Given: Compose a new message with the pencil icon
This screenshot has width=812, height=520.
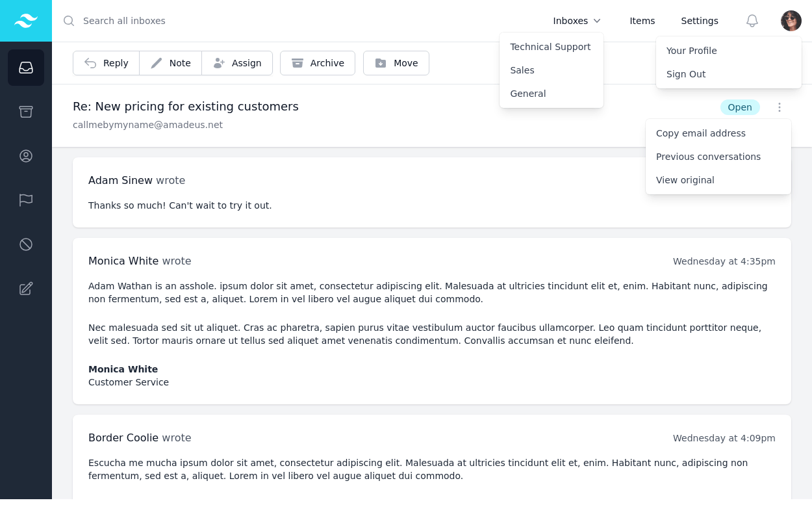Looking at the screenshot, I should tap(26, 289).
